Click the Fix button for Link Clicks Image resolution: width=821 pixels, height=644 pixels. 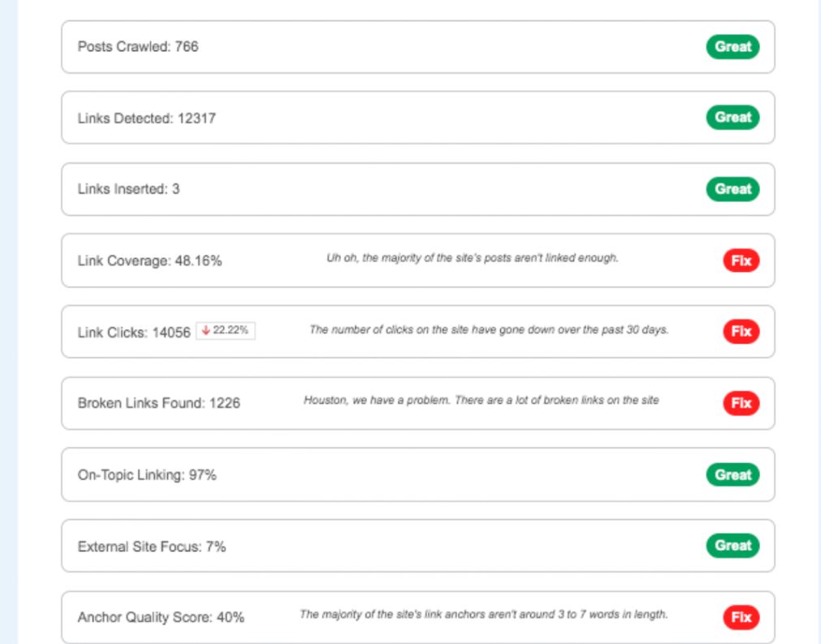(x=740, y=332)
